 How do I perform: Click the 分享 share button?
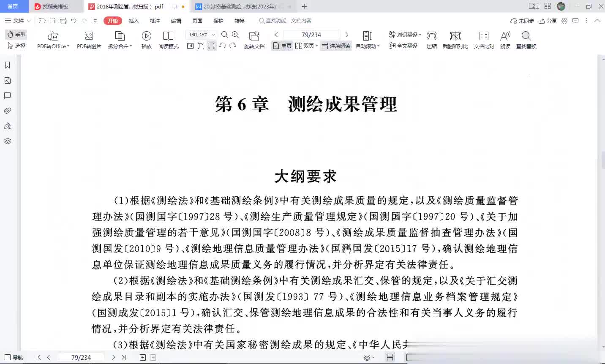548,21
